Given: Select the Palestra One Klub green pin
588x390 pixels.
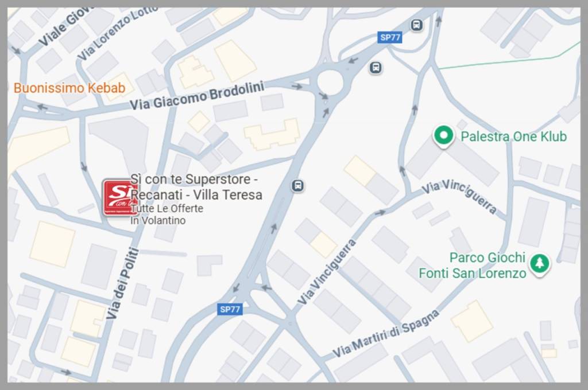Looking at the screenshot, I should point(444,136).
